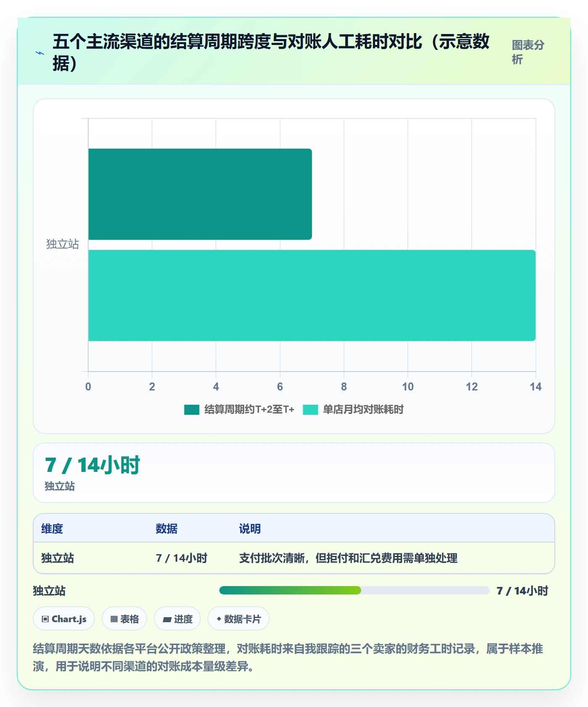Image resolution: width=588 pixels, height=707 pixels.
Task: Toggle the 单店月均对账耗时 legend color box
Action: click(310, 410)
